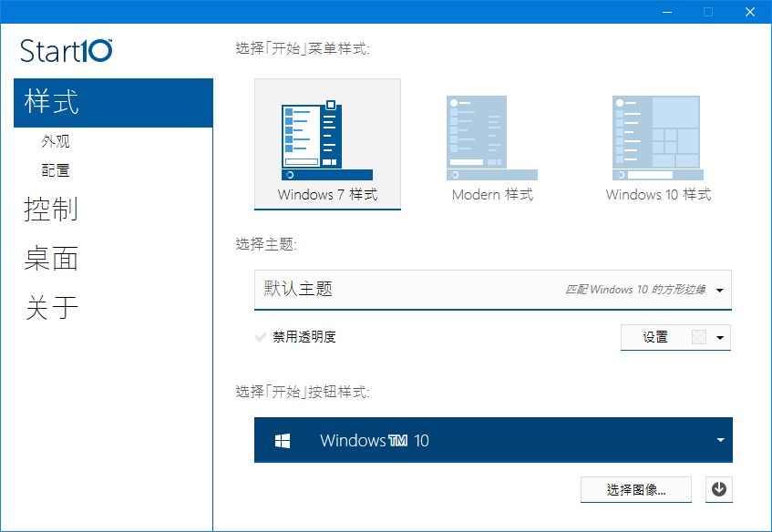Go to the 桌面 section
Image resolution: width=772 pixels, height=532 pixels.
coord(51,259)
